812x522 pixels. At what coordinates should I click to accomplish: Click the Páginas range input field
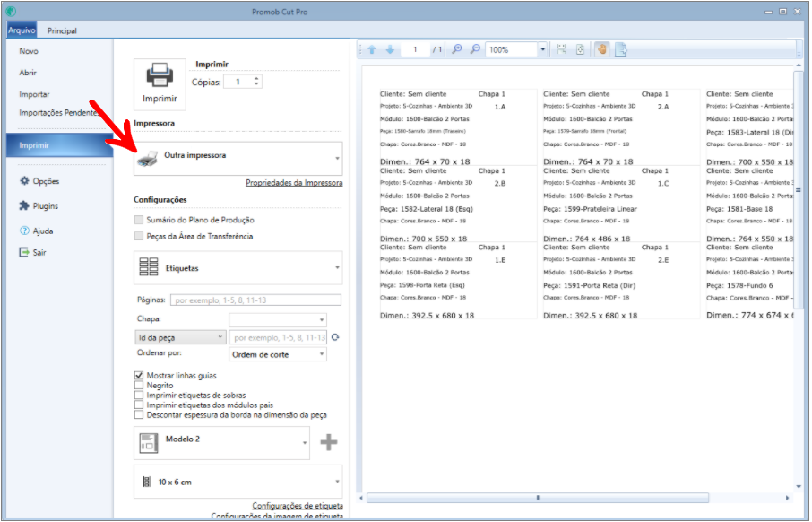(x=255, y=300)
